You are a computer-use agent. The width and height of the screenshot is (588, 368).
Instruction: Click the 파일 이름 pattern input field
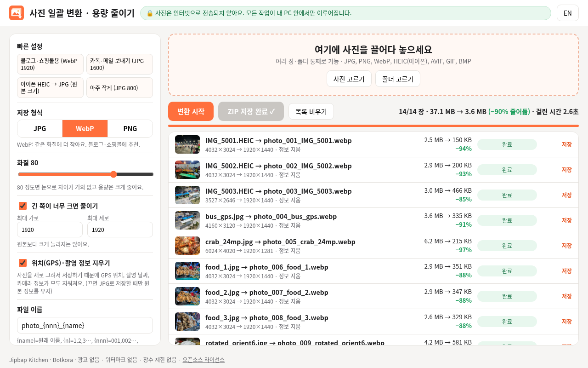[85, 325]
